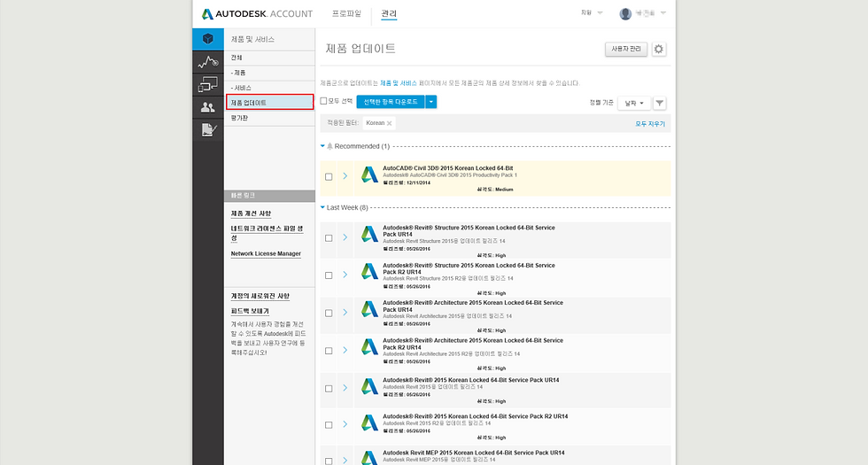Remove the Korean filter tag
868x465 pixels.
[x=389, y=123]
